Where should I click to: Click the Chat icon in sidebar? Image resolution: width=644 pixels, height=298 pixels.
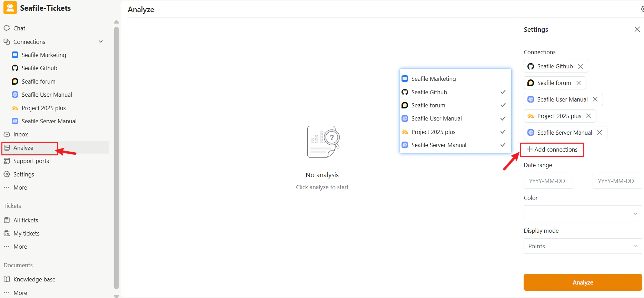pyautogui.click(x=7, y=28)
